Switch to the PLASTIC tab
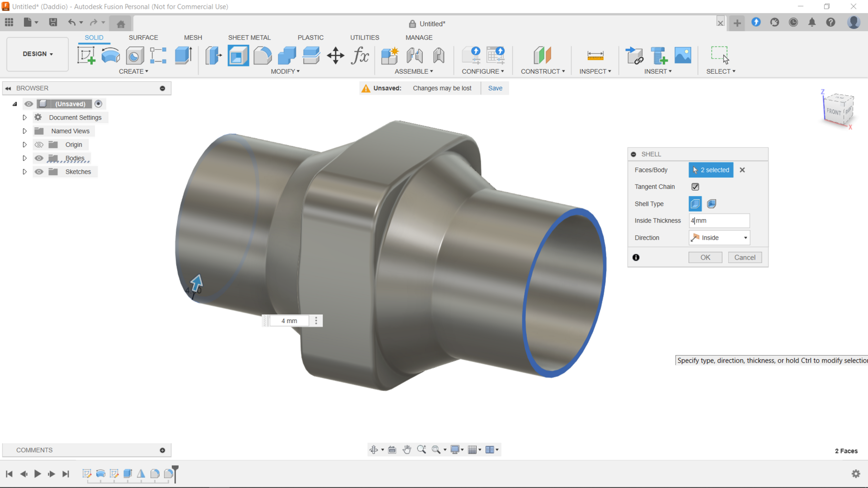868x488 pixels. tap(310, 38)
